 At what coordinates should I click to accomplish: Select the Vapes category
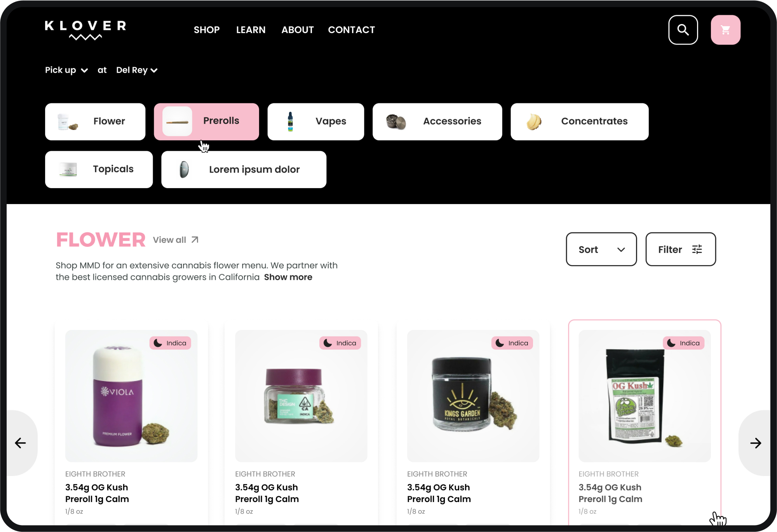coord(315,122)
